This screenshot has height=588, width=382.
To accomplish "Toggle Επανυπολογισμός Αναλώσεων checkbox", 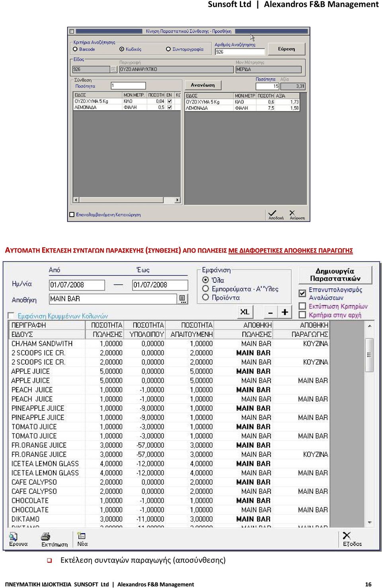I will [x=302, y=293].
